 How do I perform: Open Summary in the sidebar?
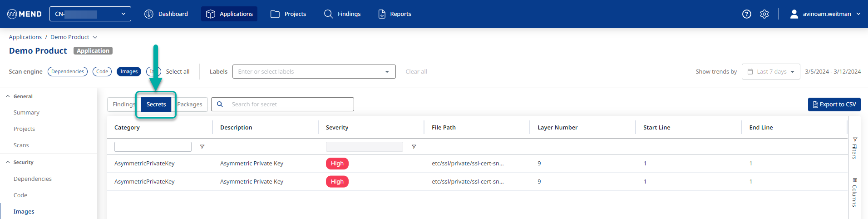pyautogui.click(x=26, y=113)
